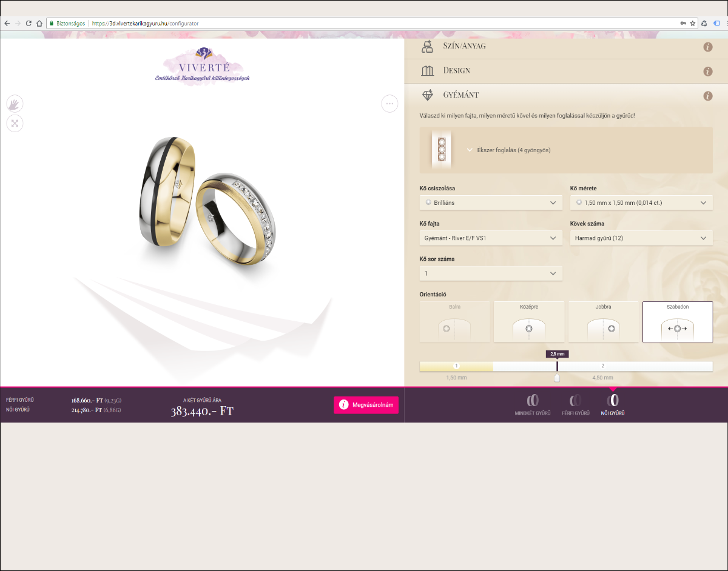Click info icon beside Design
The width and height of the screenshot is (728, 571).
[x=707, y=72]
